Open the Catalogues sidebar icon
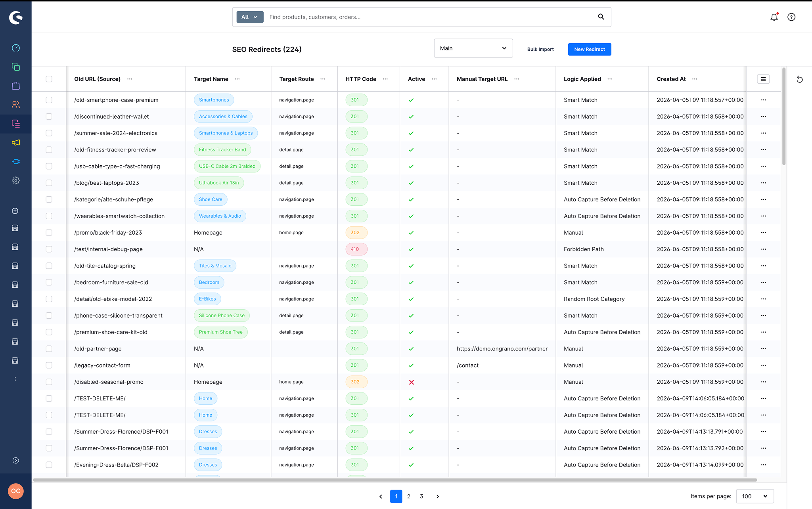The image size is (812, 509). point(15,67)
